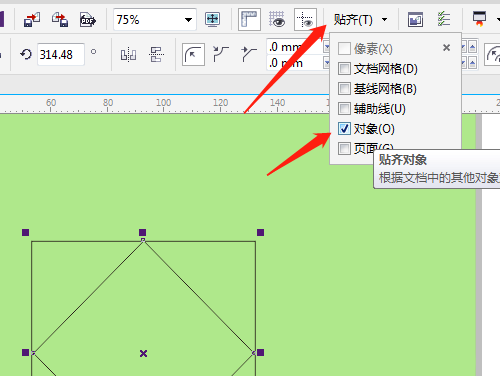
Task: Open the 75% zoom level dropdown
Action: click(188, 20)
